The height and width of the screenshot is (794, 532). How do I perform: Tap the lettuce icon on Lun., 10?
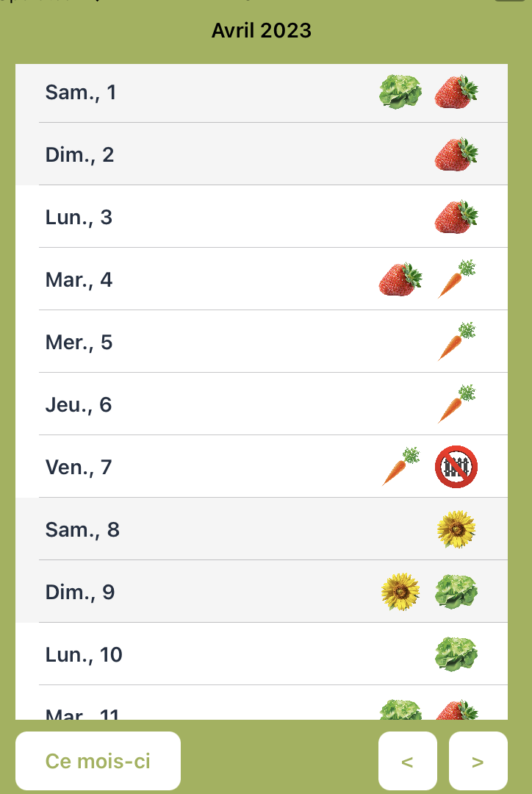(456, 654)
